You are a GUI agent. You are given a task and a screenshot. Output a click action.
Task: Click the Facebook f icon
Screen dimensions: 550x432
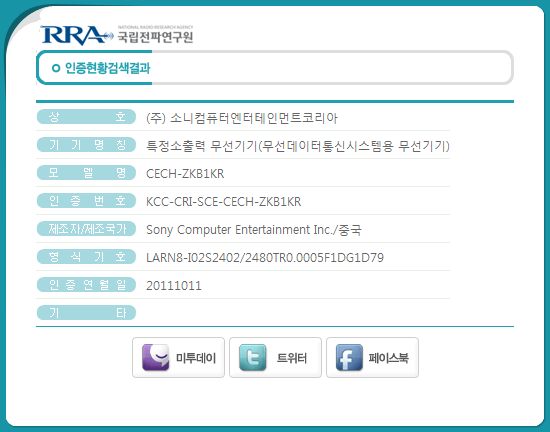click(x=349, y=357)
